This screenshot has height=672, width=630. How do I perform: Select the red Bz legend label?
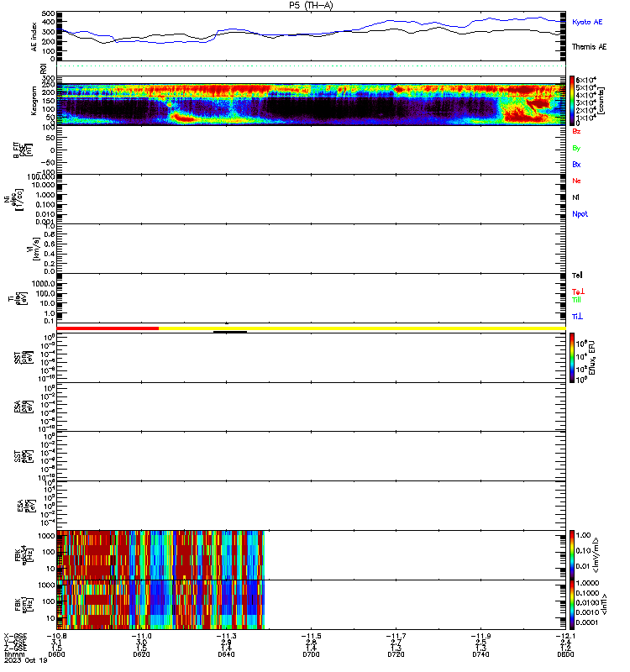pos(576,131)
